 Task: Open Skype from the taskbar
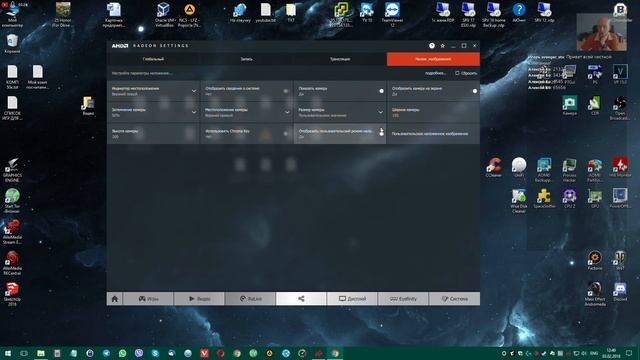pos(155,353)
